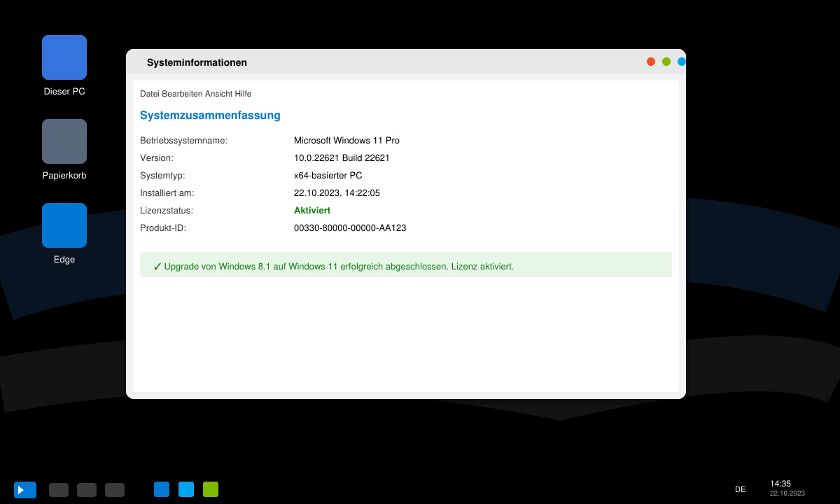840x504 pixels.
Task: Select the value x64-basierter PC
Action: [x=328, y=176]
